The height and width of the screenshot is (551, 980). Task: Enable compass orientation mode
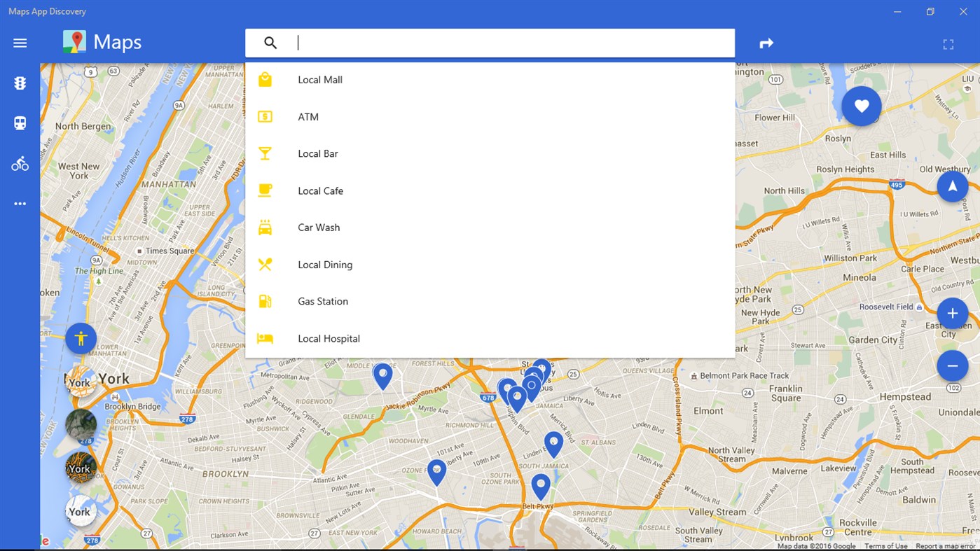(x=952, y=186)
